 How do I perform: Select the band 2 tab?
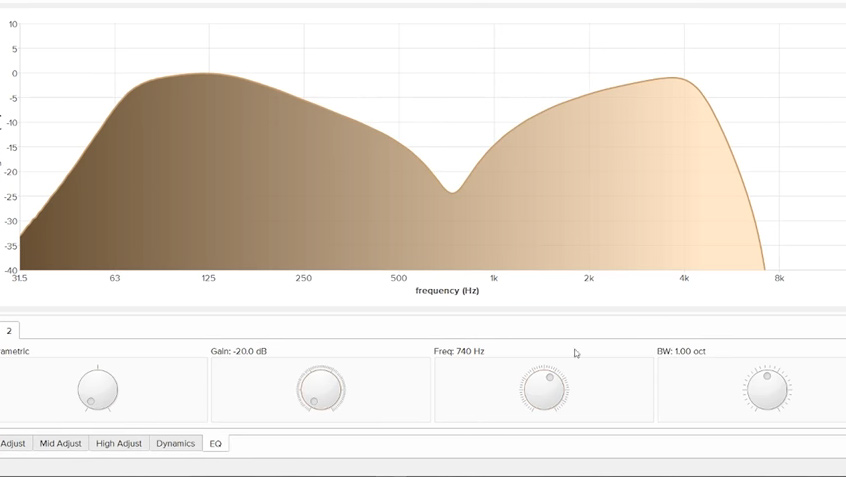pyautogui.click(x=9, y=331)
